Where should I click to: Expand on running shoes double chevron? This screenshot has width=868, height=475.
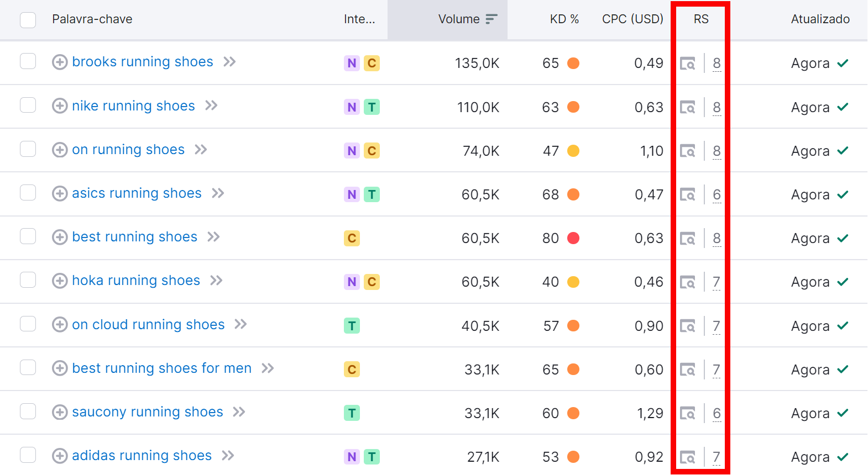coord(201,150)
